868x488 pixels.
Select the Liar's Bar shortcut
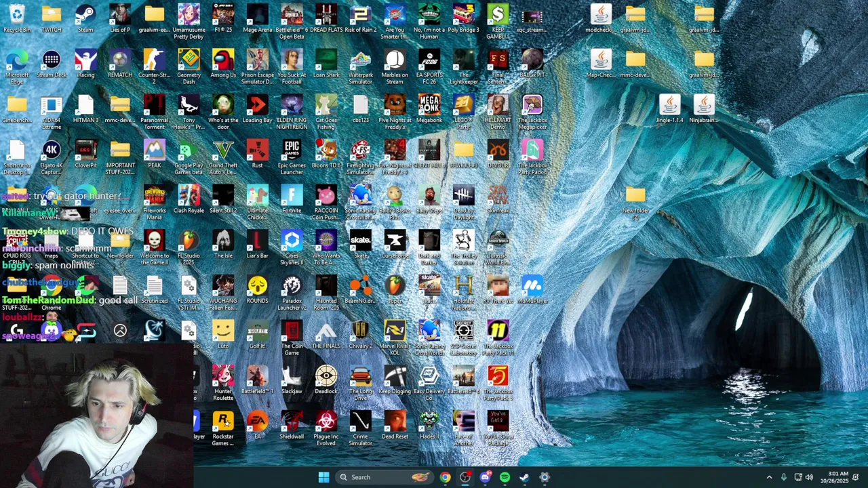tap(258, 245)
